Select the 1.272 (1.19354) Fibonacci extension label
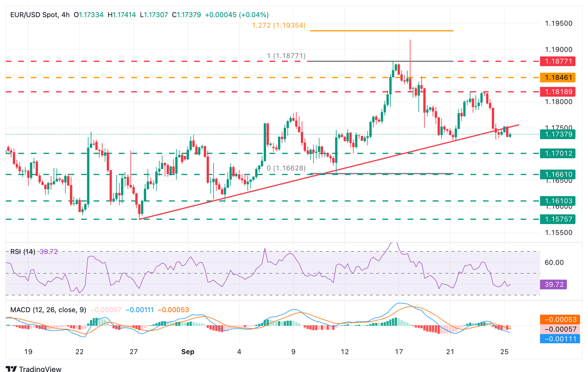The width and height of the screenshot is (588, 372). click(x=279, y=26)
